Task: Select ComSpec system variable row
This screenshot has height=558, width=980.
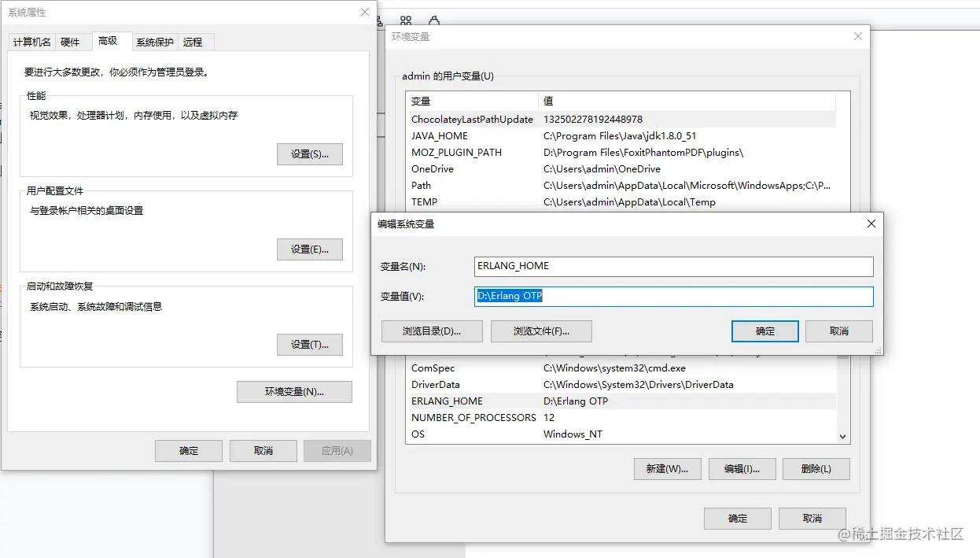Action: (x=621, y=368)
